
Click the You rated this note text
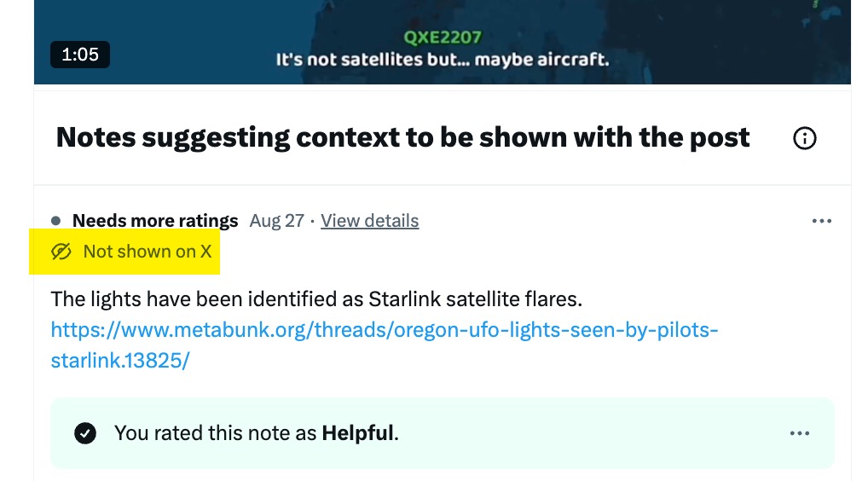[x=216, y=433]
